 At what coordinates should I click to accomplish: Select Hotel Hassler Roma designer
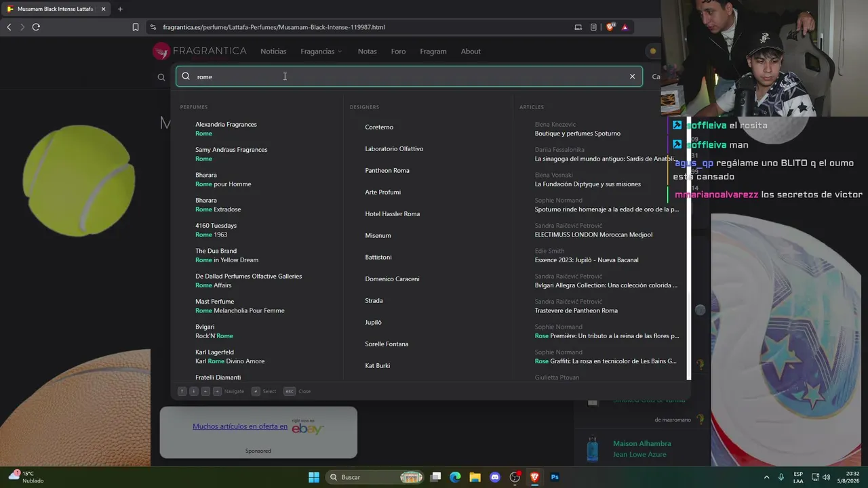[x=392, y=214]
